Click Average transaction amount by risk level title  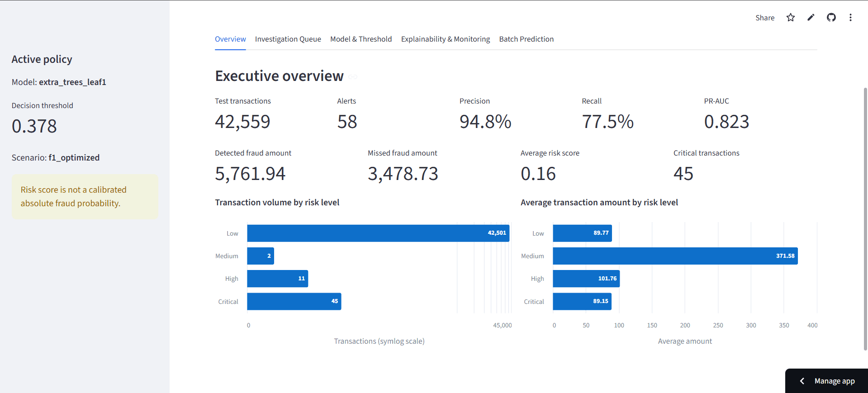(x=599, y=202)
